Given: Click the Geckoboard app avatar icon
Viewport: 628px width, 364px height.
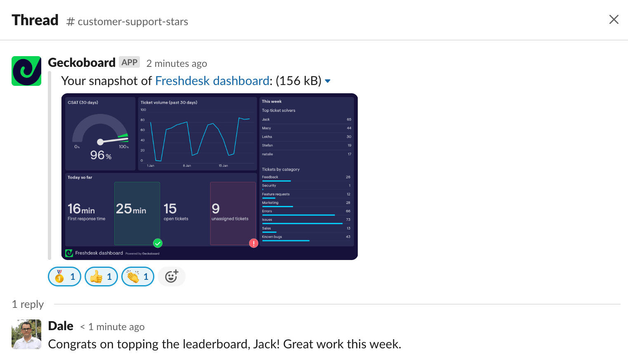Looking at the screenshot, I should click(x=26, y=71).
